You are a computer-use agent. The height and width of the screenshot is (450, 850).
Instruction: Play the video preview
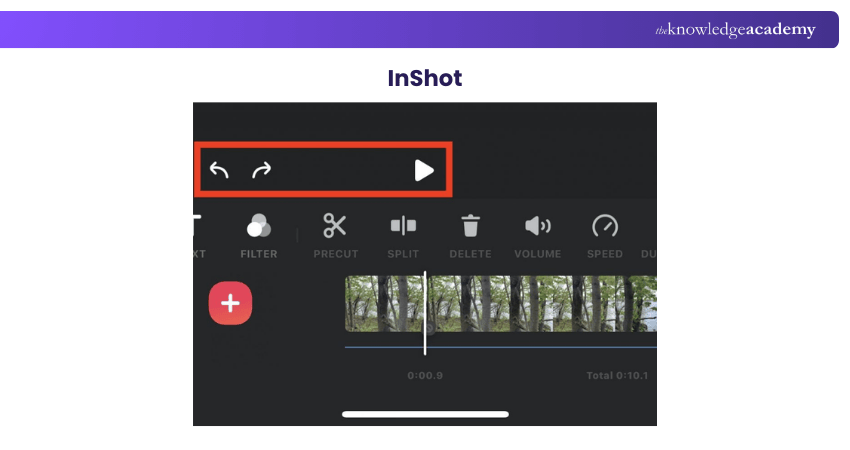424,170
